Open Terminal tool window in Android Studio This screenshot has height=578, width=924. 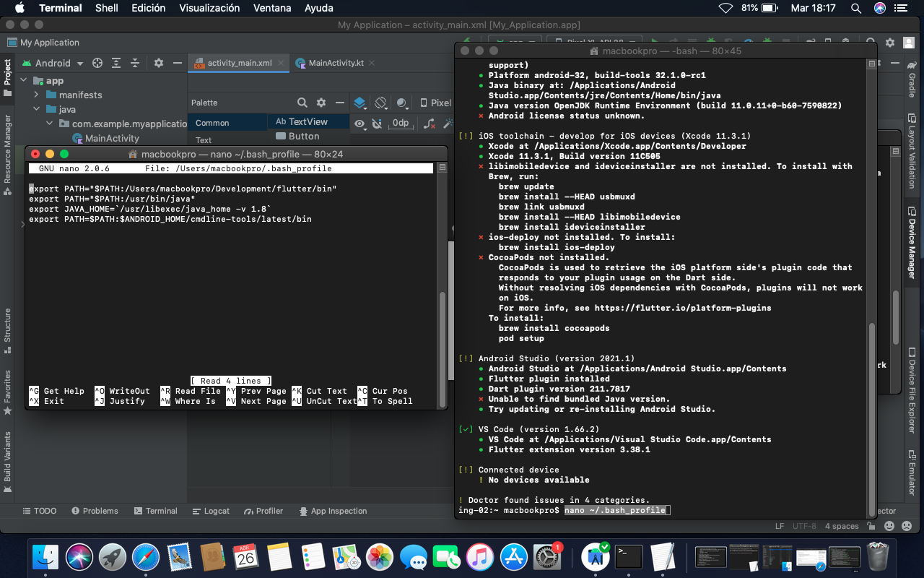coord(154,511)
